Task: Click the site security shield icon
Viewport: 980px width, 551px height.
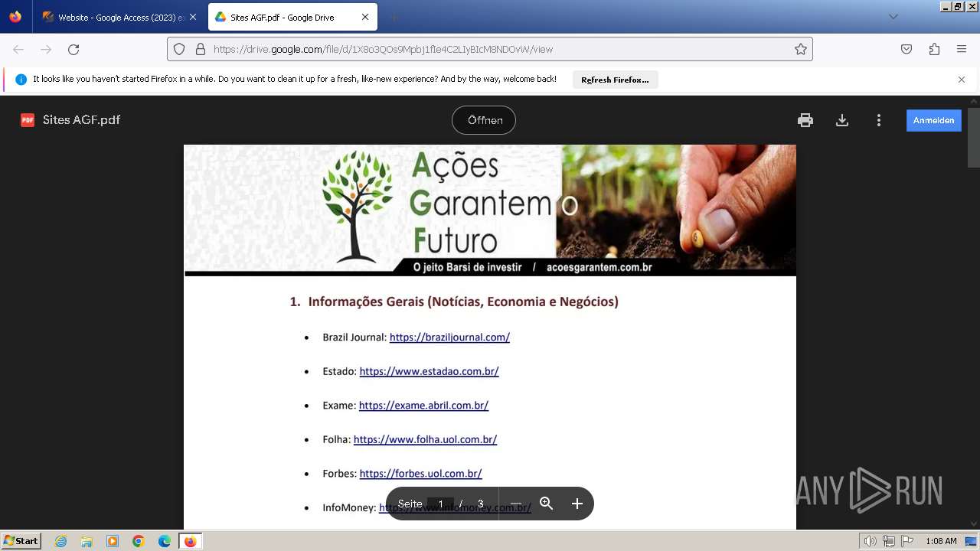Action: tap(179, 49)
